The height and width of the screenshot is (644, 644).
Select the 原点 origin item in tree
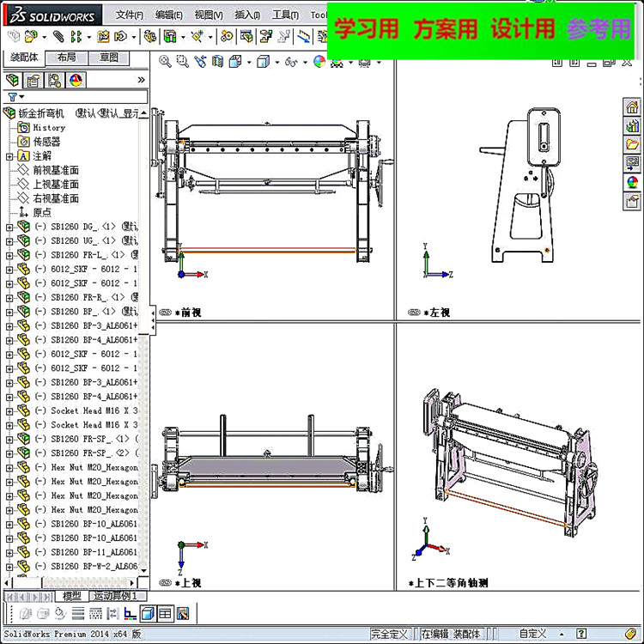click(x=42, y=213)
